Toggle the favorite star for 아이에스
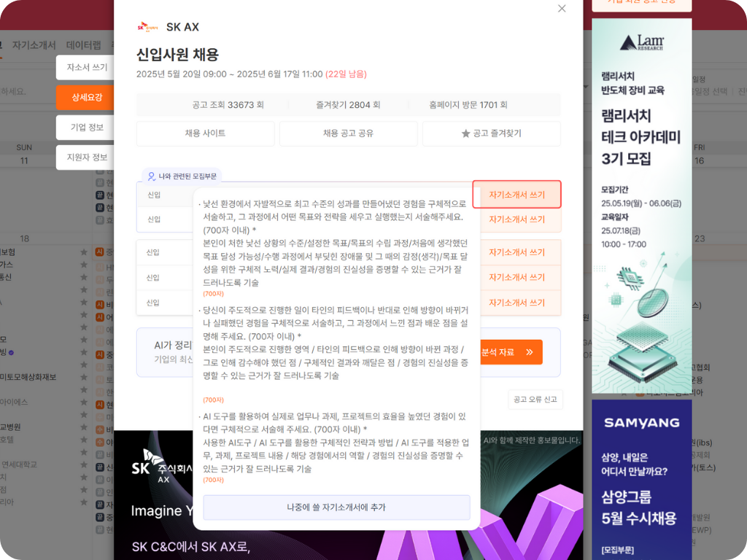This screenshot has height=560, width=747. (x=83, y=402)
